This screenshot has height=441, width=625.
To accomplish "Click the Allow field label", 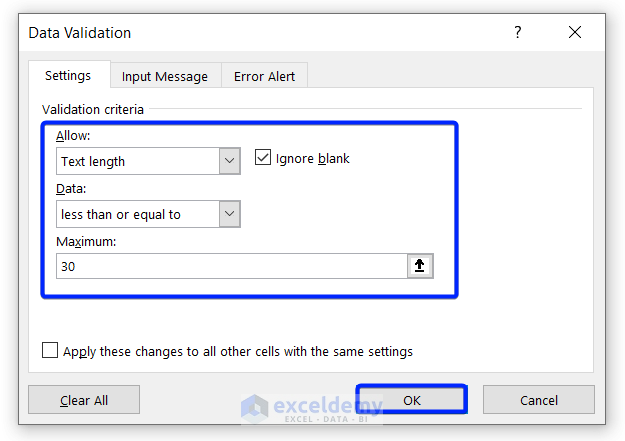I will pos(73,135).
